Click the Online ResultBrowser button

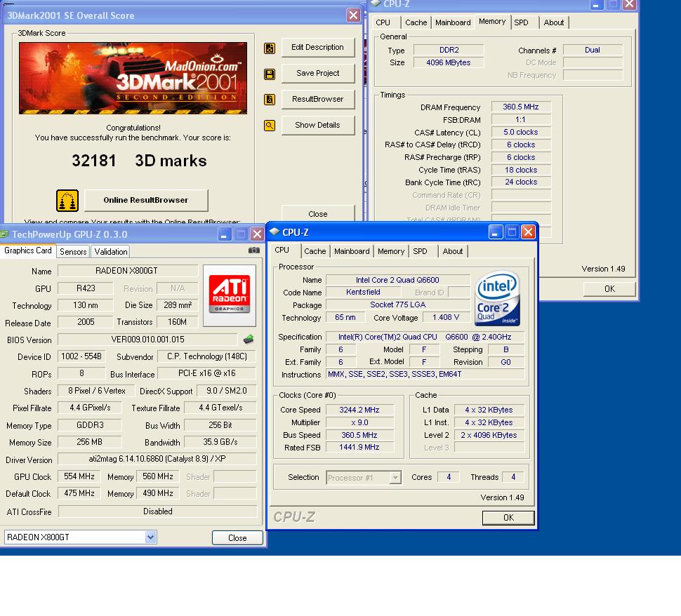tap(146, 200)
